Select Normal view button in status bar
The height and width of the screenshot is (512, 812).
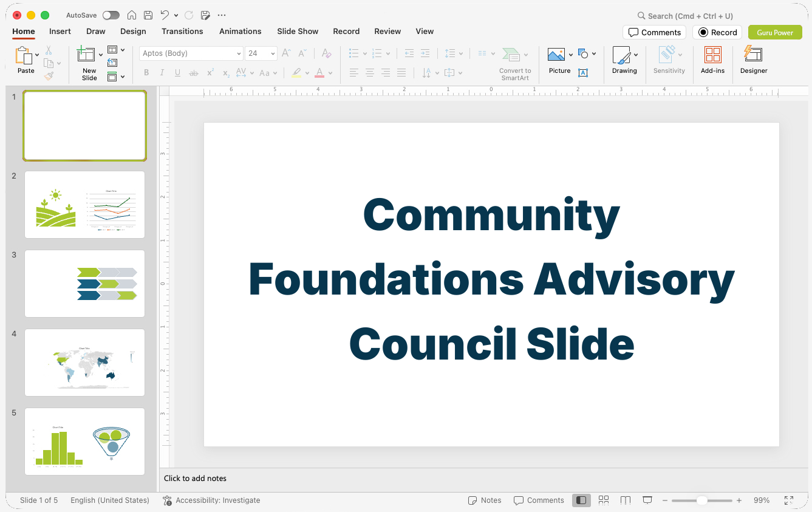click(581, 500)
